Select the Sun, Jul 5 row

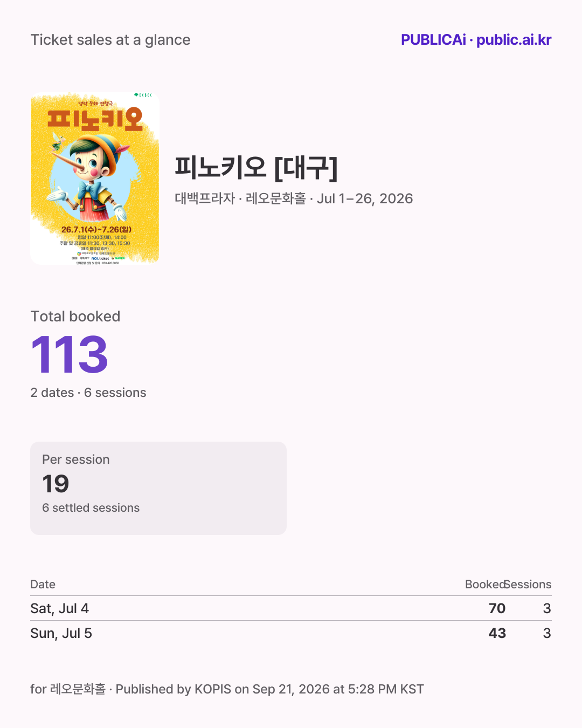click(291, 633)
